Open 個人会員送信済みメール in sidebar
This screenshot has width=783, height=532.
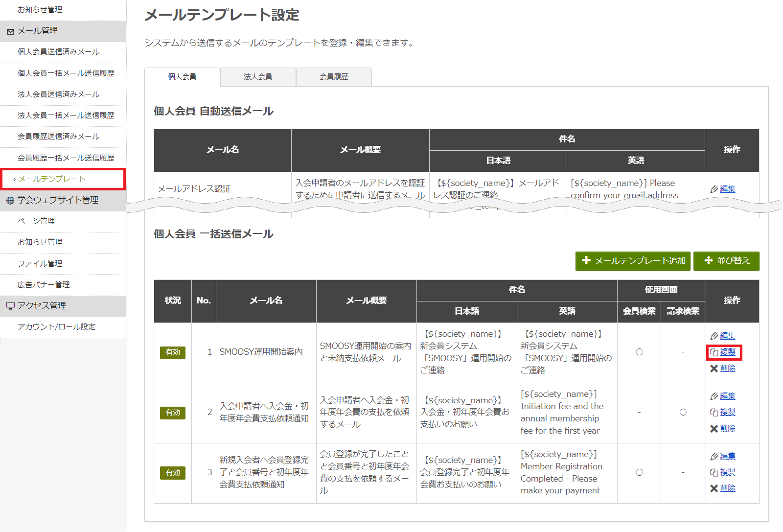tap(63, 52)
